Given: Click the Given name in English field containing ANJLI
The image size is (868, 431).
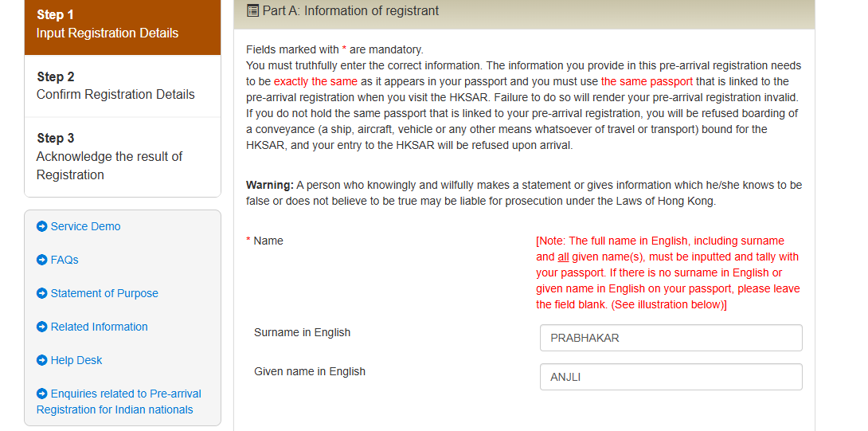Looking at the screenshot, I should click(x=671, y=377).
